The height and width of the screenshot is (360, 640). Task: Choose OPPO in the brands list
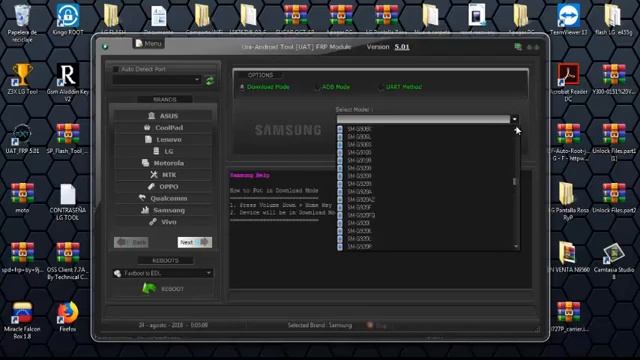click(x=163, y=187)
